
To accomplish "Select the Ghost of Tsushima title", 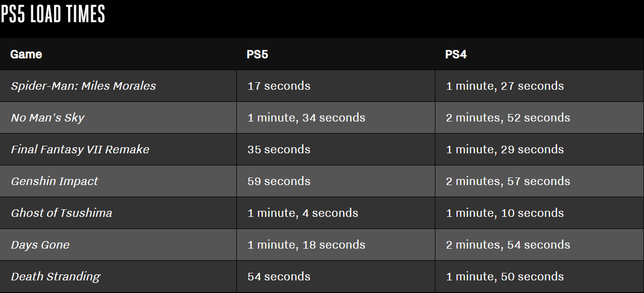I will click(x=61, y=213).
